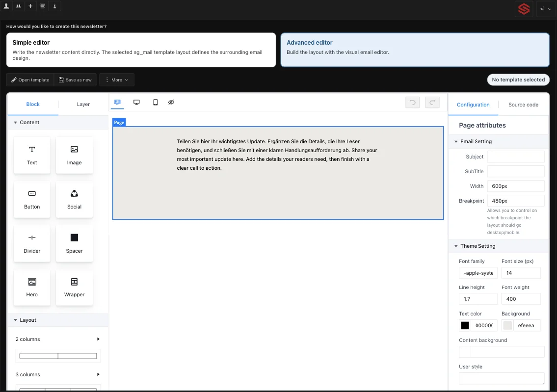Viewport: 557px width, 392px height.
Task: Switch to the Configuration tab
Action: click(473, 105)
